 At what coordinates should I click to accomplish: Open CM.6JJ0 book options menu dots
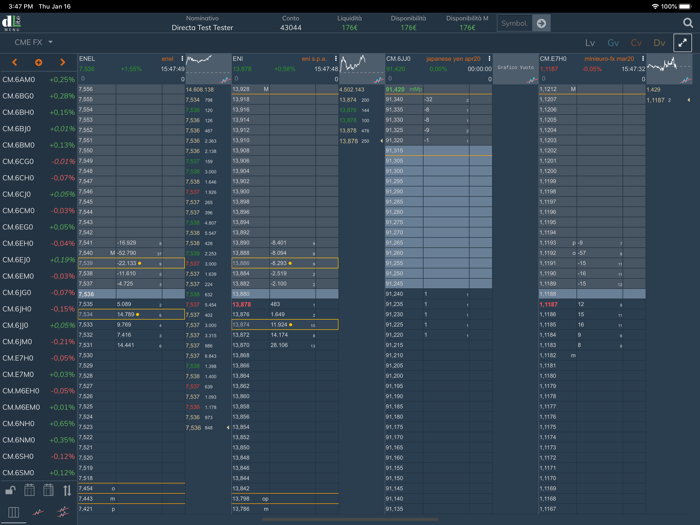pos(489,58)
